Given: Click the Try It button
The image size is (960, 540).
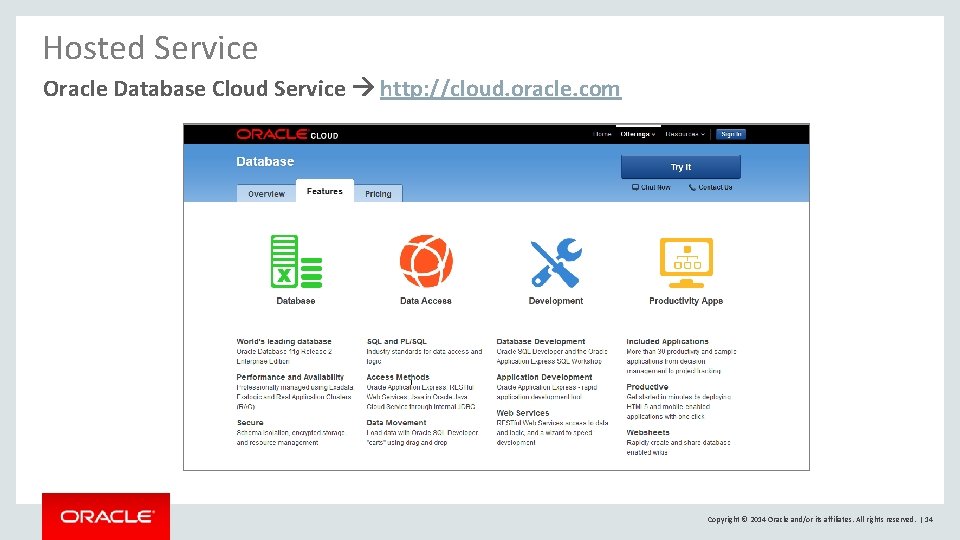Looking at the screenshot, I should pyautogui.click(x=680, y=167).
